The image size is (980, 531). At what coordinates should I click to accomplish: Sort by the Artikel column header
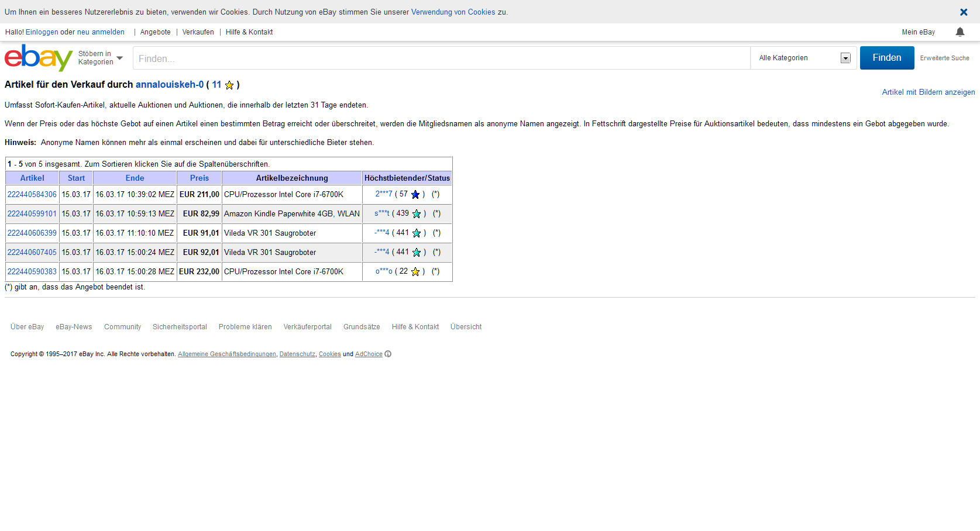coord(32,178)
